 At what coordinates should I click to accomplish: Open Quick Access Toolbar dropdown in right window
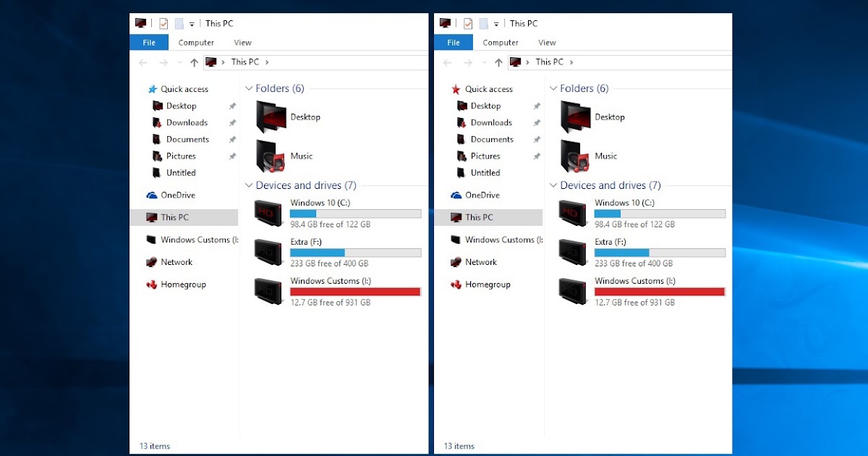pos(496,24)
